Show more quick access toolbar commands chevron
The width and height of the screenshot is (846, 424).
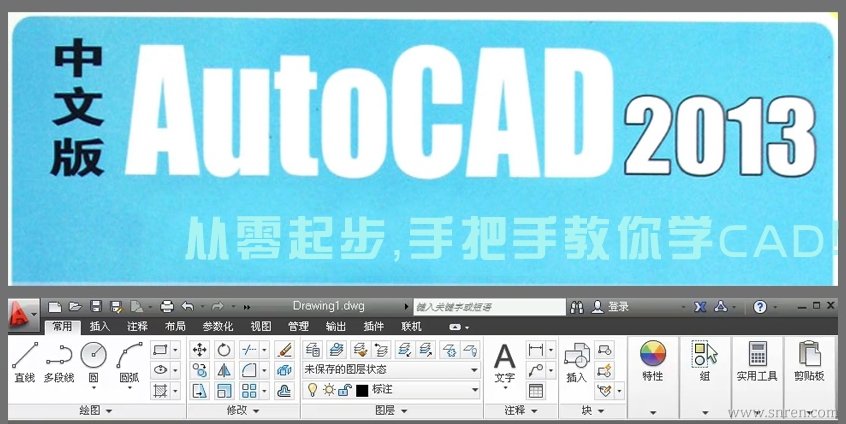(x=247, y=307)
